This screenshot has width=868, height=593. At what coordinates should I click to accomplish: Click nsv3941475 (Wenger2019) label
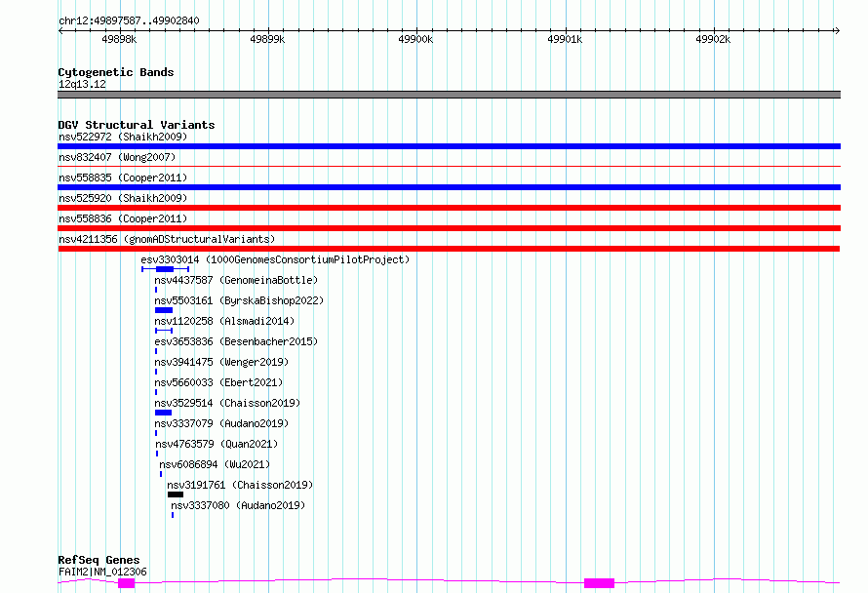(221, 362)
